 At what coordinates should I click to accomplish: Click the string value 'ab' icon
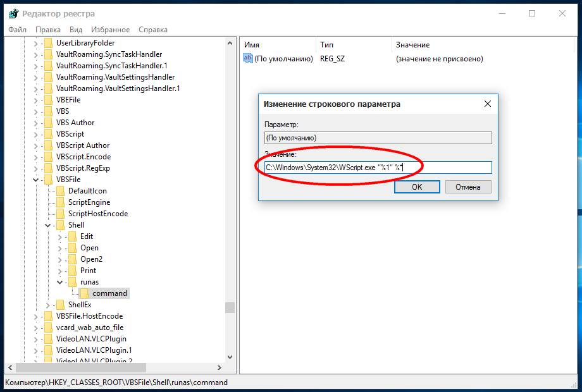(x=247, y=58)
